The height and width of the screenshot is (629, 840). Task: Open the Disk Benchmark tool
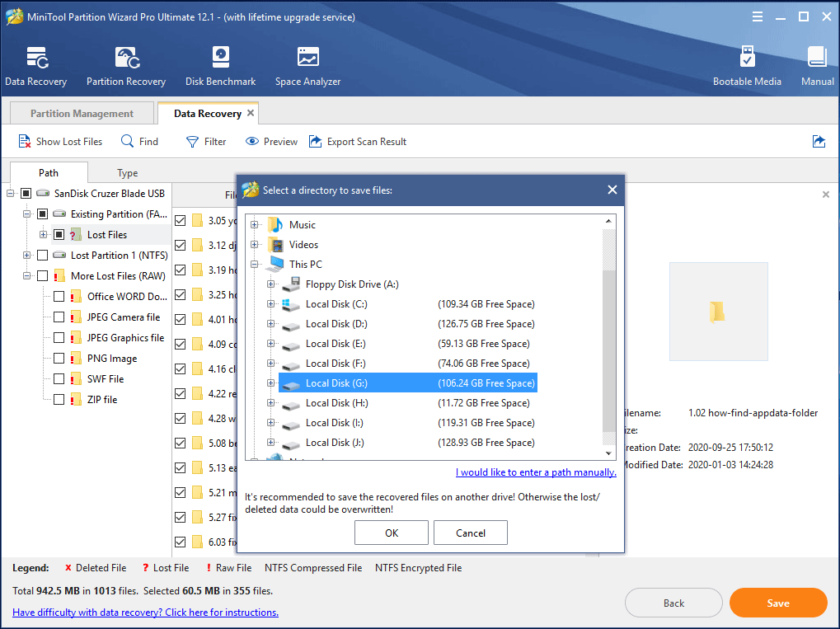coord(220,66)
